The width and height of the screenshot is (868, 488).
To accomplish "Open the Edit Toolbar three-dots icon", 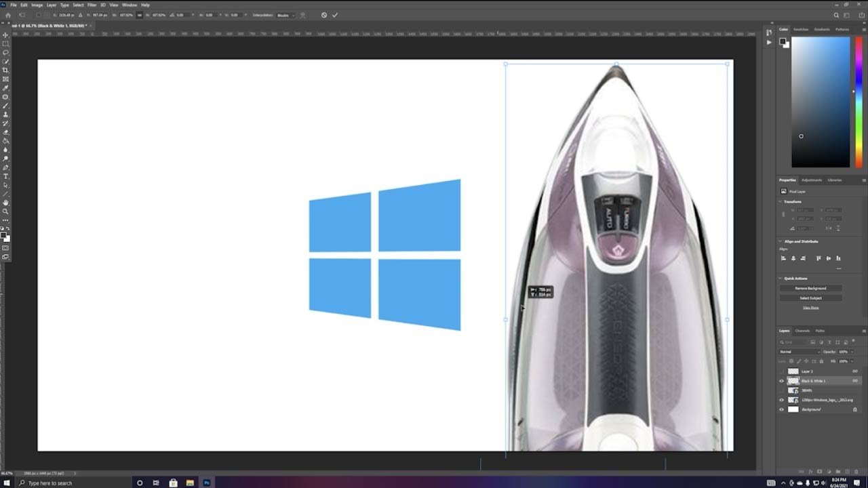I will 6,220.
